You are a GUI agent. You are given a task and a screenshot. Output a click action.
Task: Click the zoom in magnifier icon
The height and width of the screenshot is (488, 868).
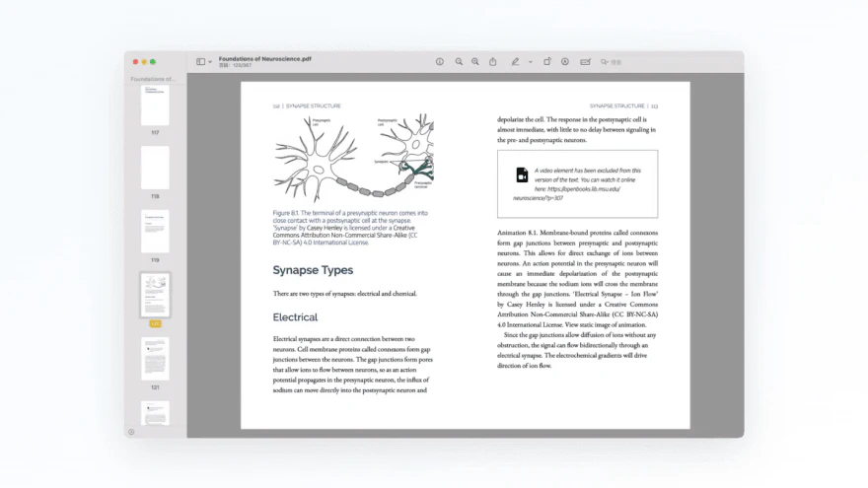[475, 62]
